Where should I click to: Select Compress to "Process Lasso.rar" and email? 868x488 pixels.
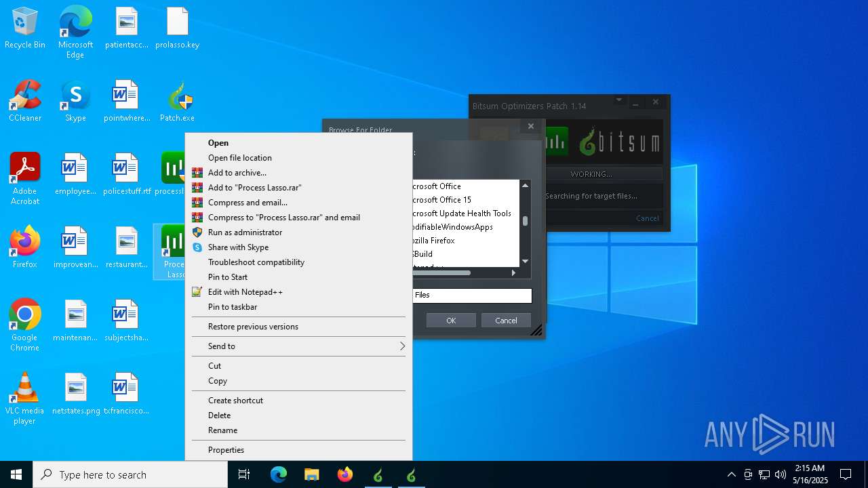pos(298,218)
